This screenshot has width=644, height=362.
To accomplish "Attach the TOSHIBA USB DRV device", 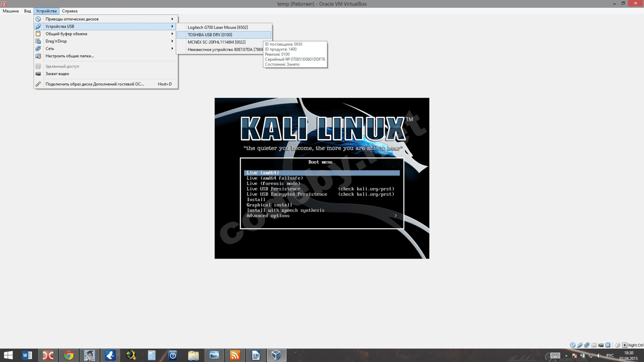I will 224,35.
